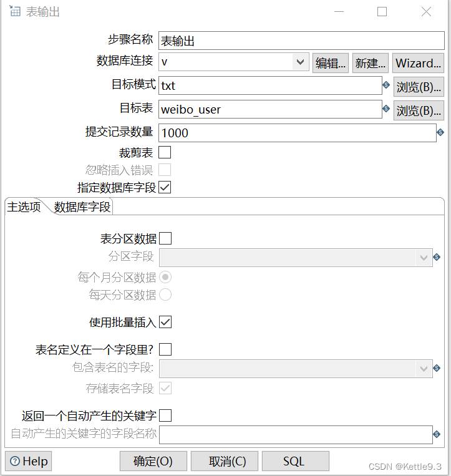Click the SQL button
The image size is (451, 476).
[x=295, y=461]
